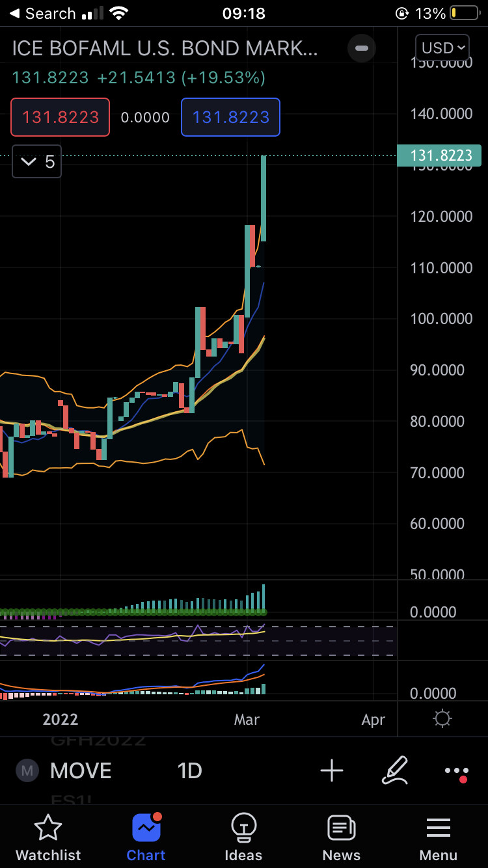488x868 pixels.
Task: Tap the red 131.8223 sell price box
Action: pyautogui.click(x=60, y=117)
